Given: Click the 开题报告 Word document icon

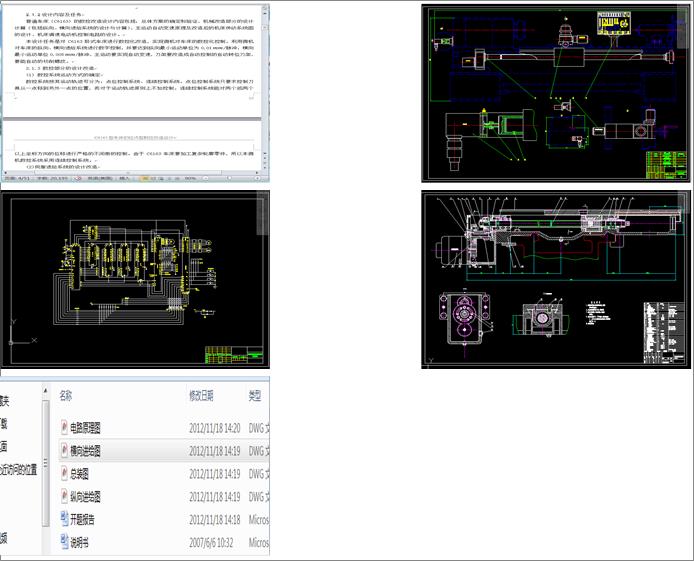Looking at the screenshot, I should 65,519.
